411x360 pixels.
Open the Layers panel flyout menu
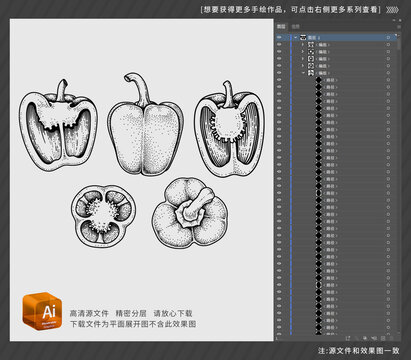click(398, 27)
